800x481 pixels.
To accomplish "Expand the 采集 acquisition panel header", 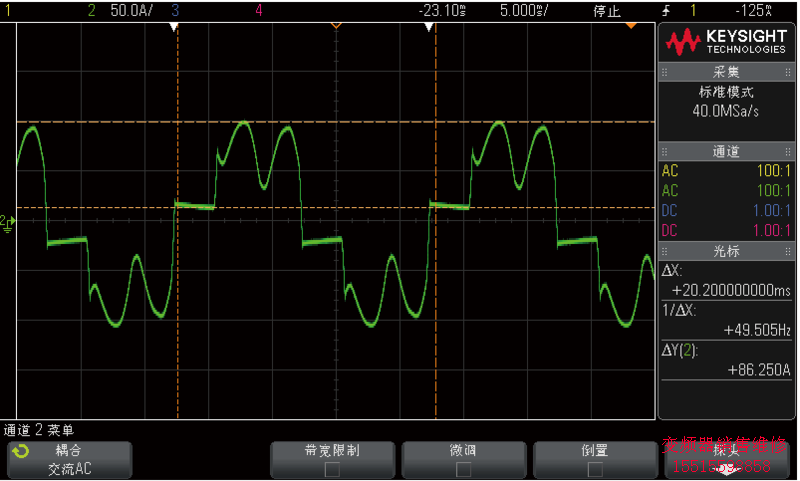I will coord(726,72).
